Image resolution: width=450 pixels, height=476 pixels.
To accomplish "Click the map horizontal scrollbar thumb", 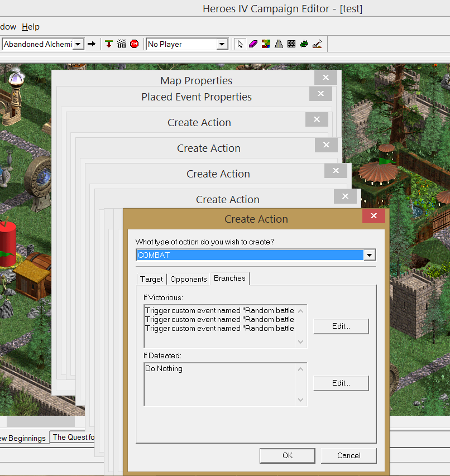I will coord(41,421).
